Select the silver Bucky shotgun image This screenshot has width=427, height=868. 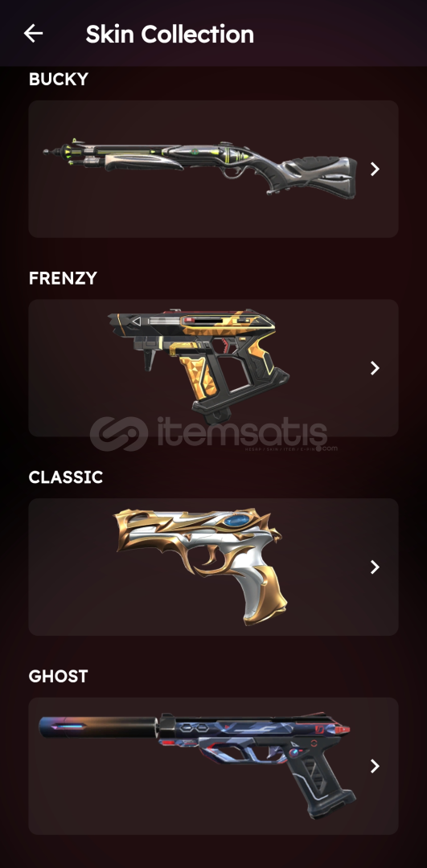(200, 169)
